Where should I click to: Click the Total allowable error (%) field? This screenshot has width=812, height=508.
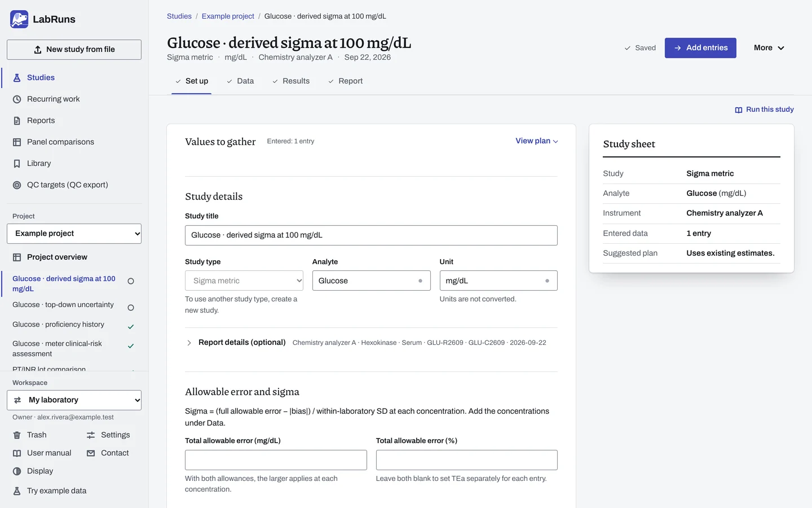pyautogui.click(x=467, y=460)
